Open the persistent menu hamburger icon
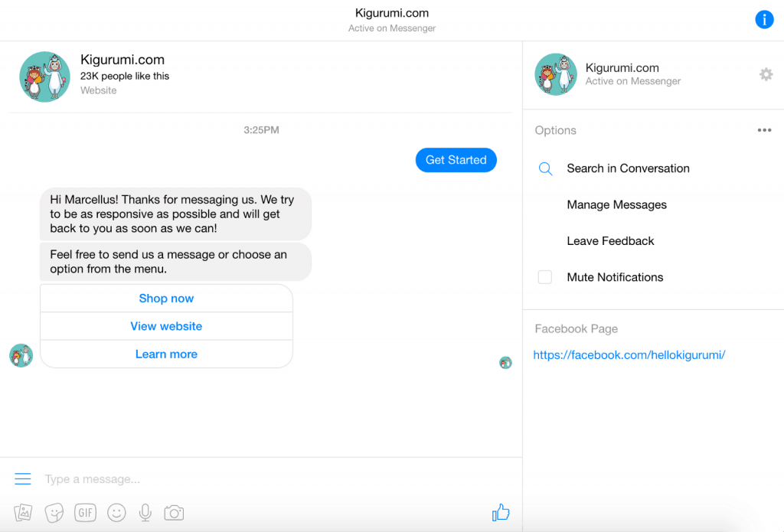Viewport: 784px width, 532px height. tap(22, 479)
